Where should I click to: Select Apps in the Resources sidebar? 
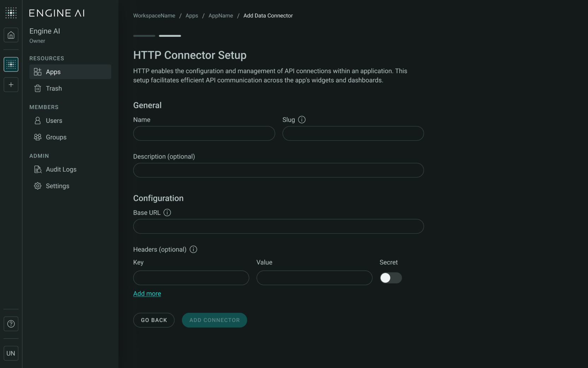point(53,72)
